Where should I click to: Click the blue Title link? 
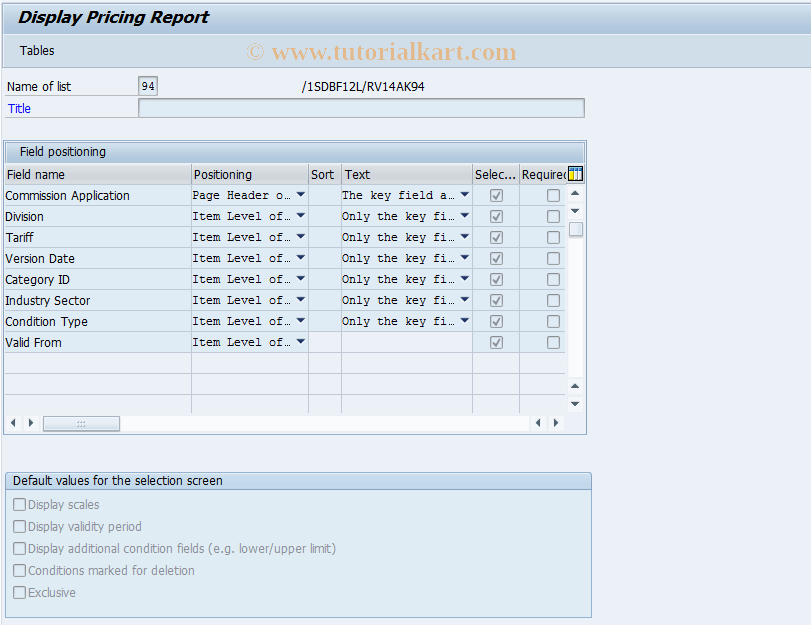coord(18,107)
